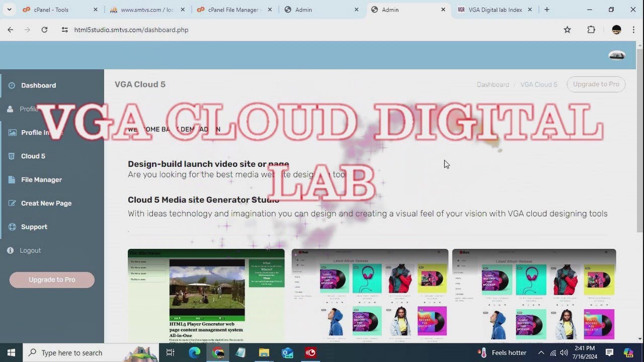Show hidden system tray icons

point(541,352)
